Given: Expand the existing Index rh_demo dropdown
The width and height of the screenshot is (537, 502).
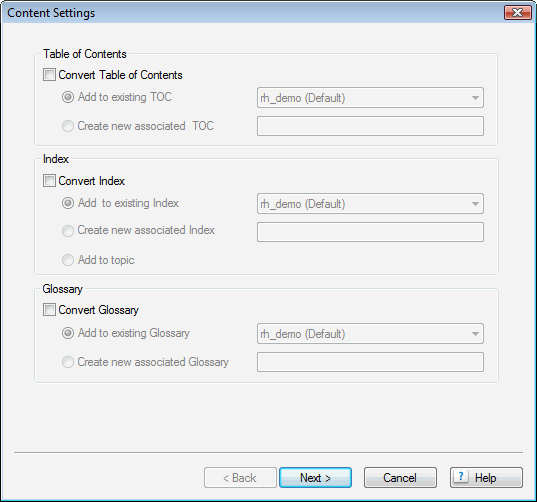Looking at the screenshot, I should (x=370, y=204).
